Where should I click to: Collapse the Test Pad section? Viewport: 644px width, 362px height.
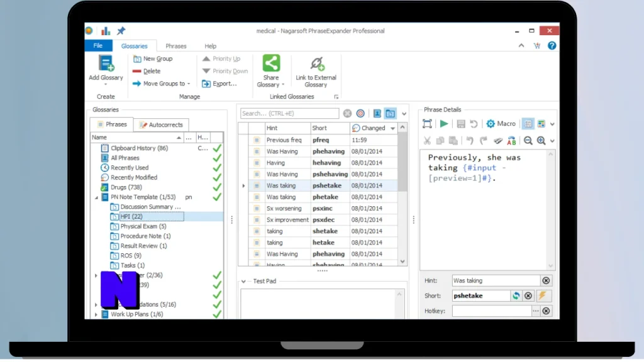(x=243, y=282)
